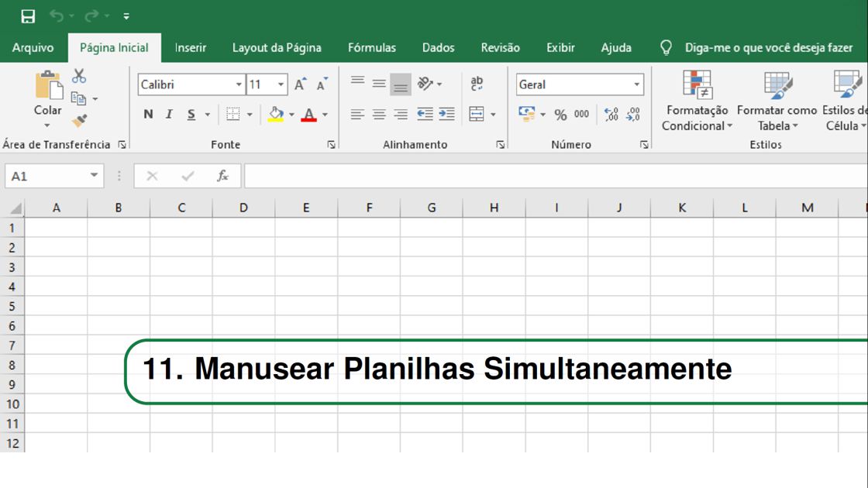
Task: Open the Alinhamento dialog launcher
Action: (x=501, y=145)
